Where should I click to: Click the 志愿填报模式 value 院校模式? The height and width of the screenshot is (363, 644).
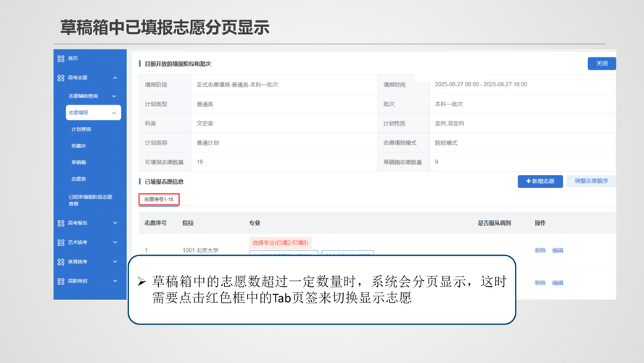(445, 143)
